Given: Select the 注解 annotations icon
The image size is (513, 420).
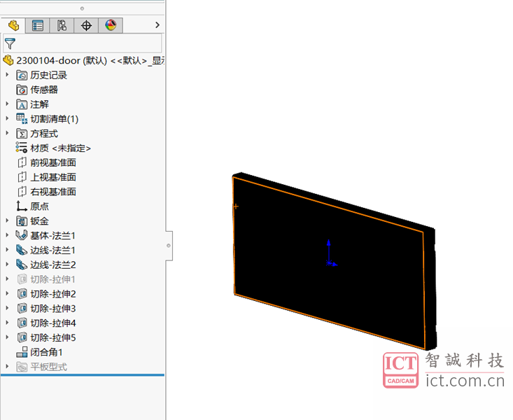Looking at the screenshot, I should (22, 104).
